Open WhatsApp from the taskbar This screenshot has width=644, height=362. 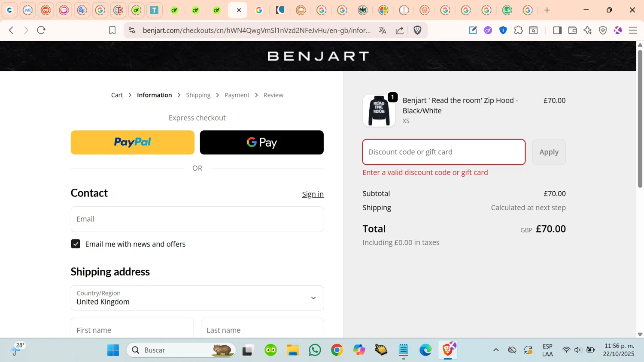tap(315, 350)
